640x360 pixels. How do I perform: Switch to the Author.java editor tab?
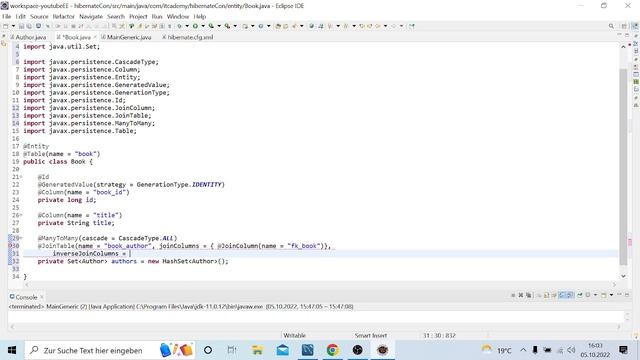pyautogui.click(x=28, y=37)
